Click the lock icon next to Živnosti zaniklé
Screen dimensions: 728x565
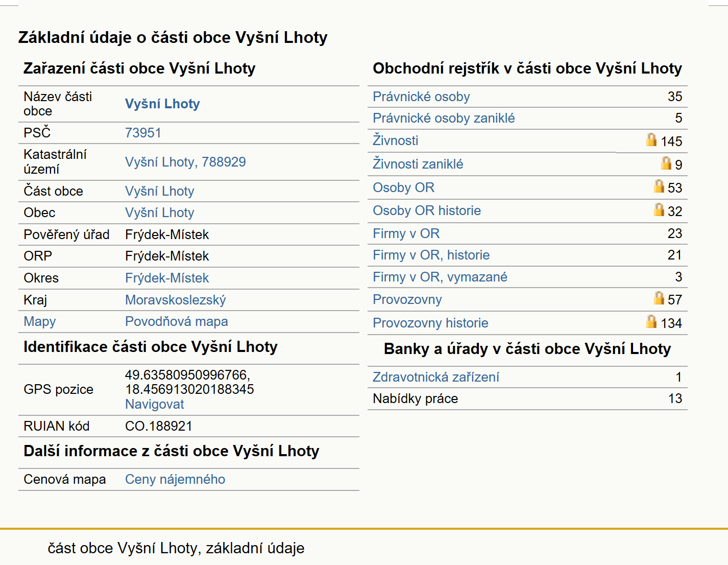click(x=666, y=163)
